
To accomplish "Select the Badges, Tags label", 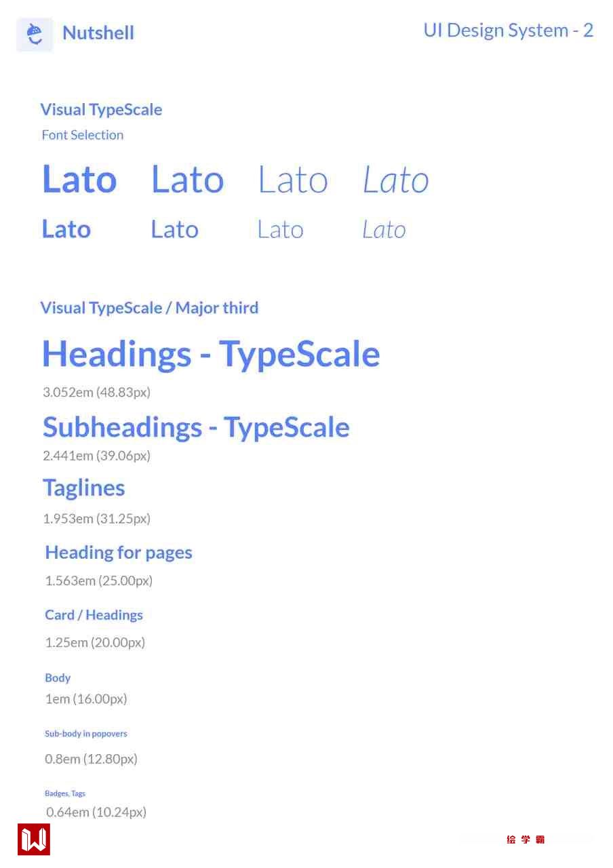I will [65, 793].
